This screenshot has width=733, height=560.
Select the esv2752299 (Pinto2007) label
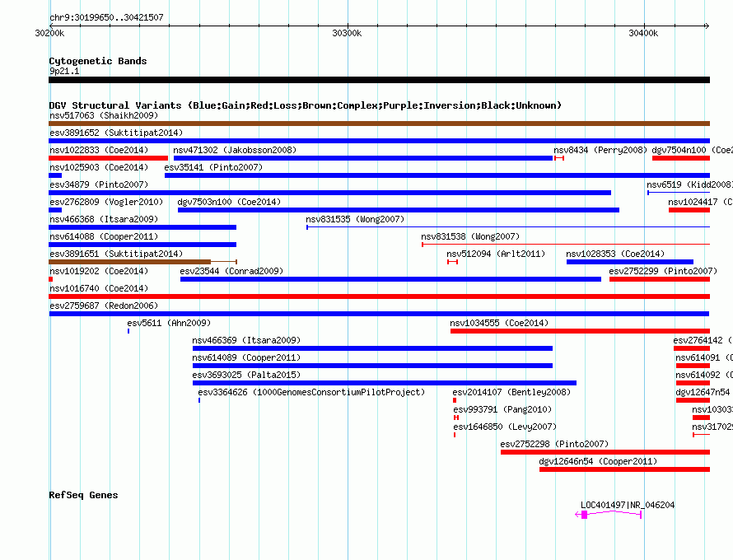(663, 271)
